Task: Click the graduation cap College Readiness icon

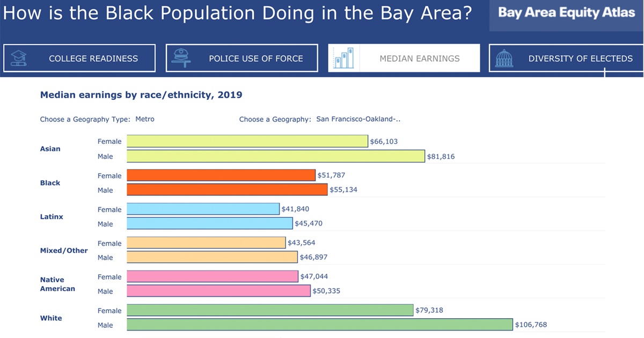Action: [19, 58]
